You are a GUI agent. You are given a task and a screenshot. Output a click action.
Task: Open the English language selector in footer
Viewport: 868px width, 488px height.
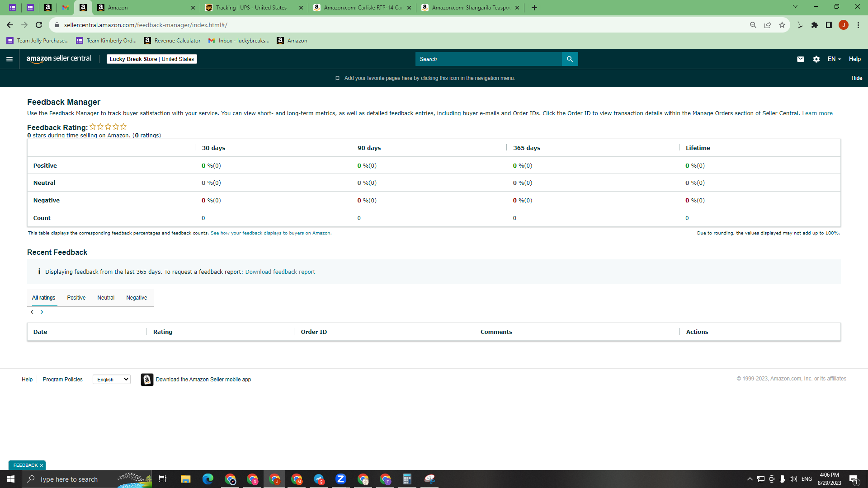112,380
